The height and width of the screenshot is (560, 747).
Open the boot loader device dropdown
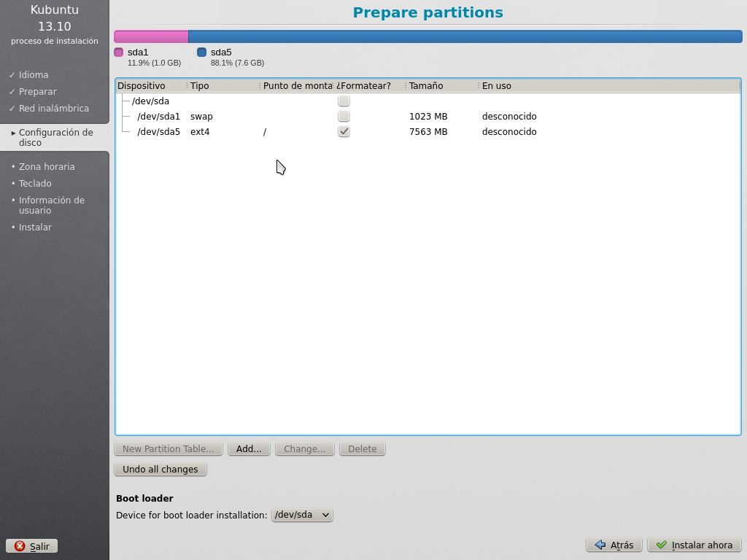[x=302, y=515]
